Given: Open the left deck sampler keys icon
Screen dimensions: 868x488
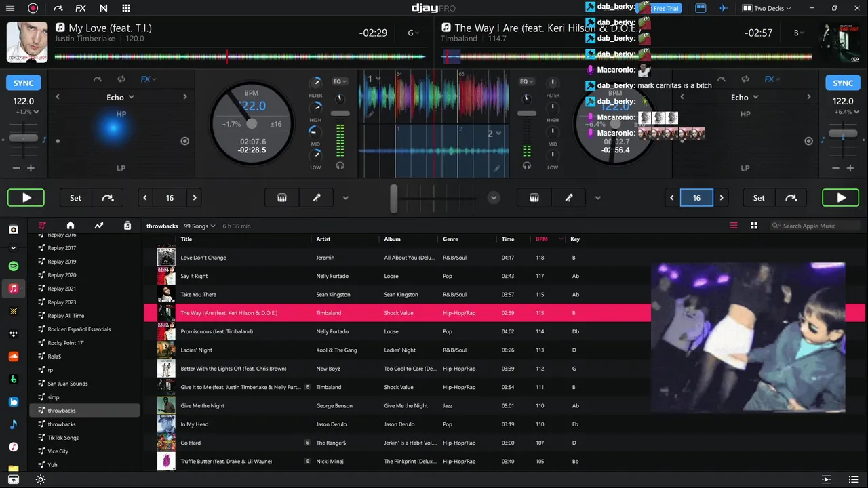Looking at the screenshot, I should point(282,198).
